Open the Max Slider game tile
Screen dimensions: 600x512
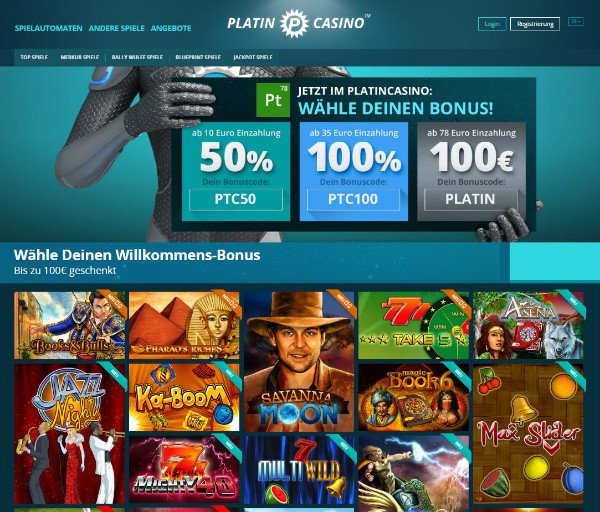click(x=528, y=434)
